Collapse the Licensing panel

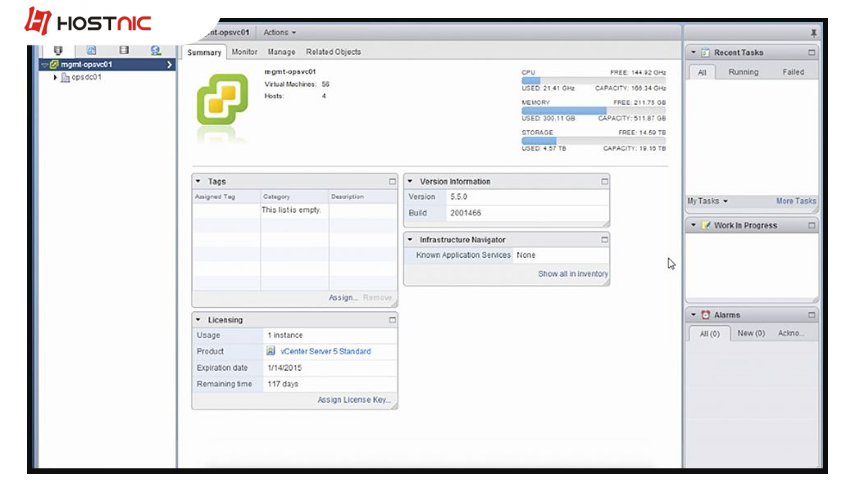coord(198,319)
